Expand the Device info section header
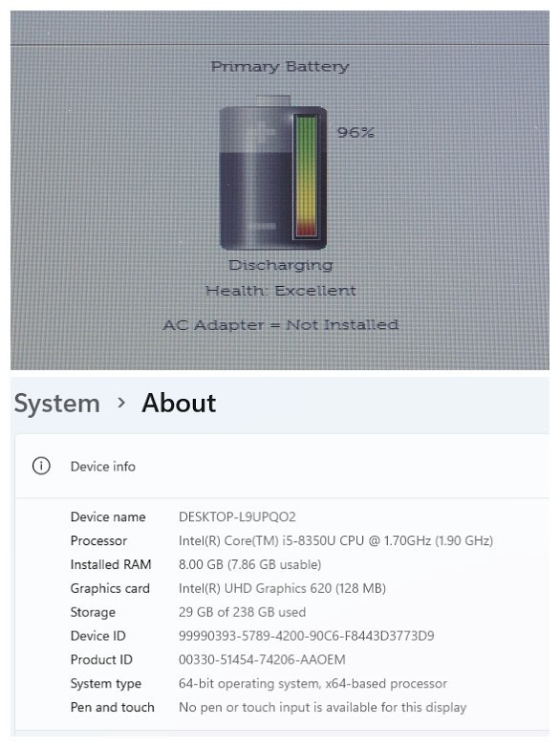560x747 pixels. coord(282,466)
